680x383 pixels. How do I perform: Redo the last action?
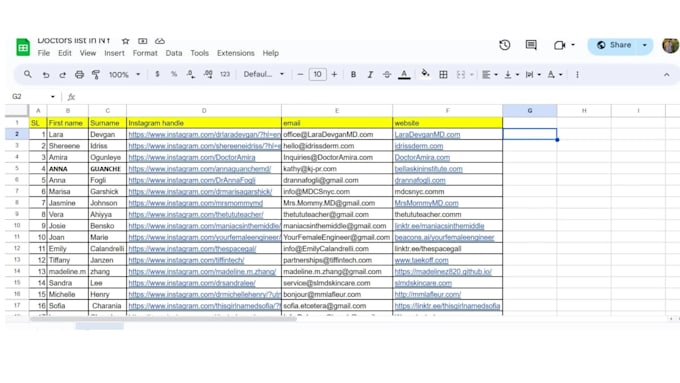(x=62, y=75)
